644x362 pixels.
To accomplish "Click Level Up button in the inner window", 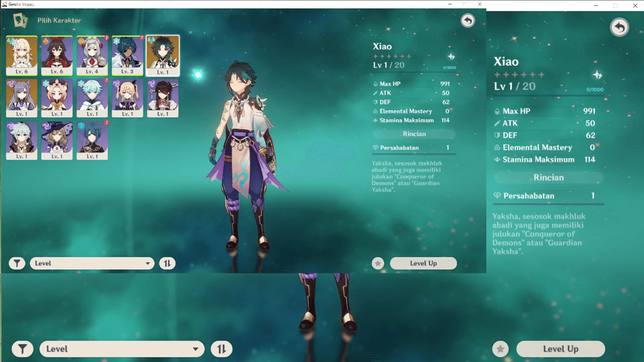I will coord(423,264).
